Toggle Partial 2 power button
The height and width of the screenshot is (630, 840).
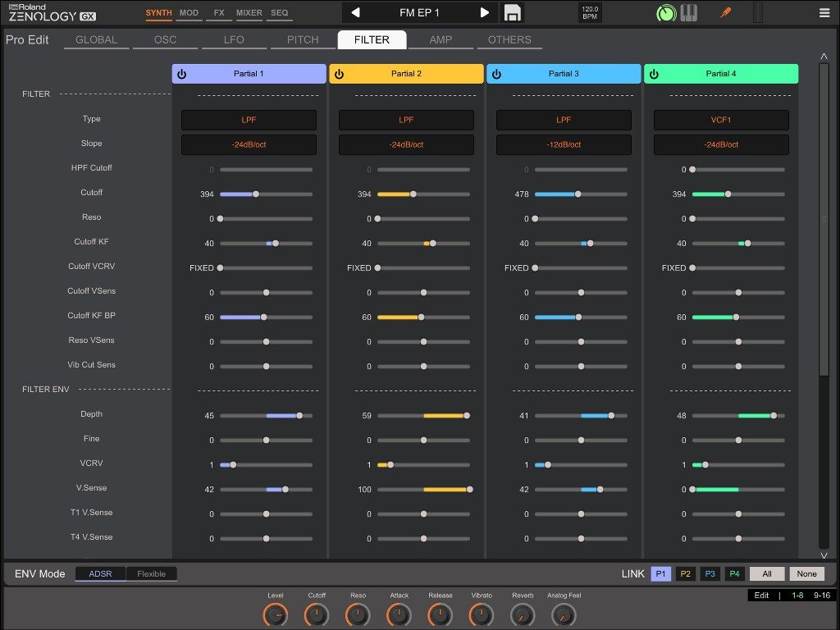pos(339,74)
